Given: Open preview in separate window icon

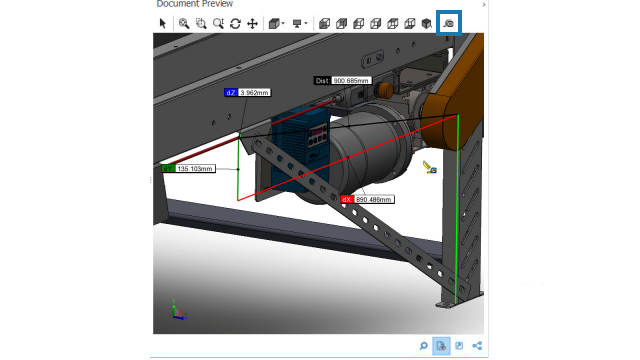Looking at the screenshot, I should pyautogui.click(x=459, y=346).
